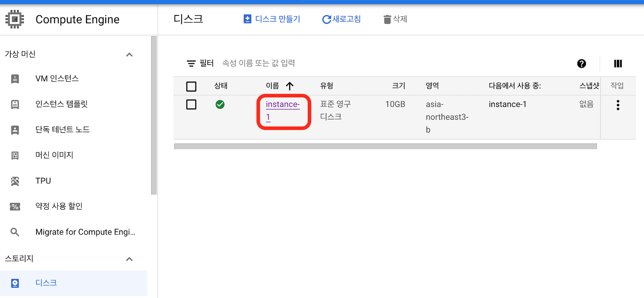Viewport: 644px width, 298px height.
Task: Click the 없음 snapshot cell
Action: [x=587, y=104]
